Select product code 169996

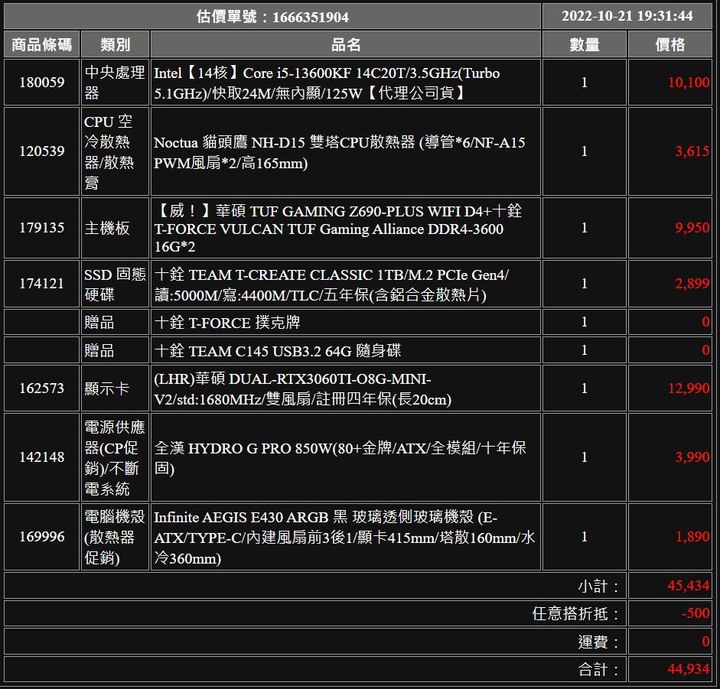pos(42,537)
